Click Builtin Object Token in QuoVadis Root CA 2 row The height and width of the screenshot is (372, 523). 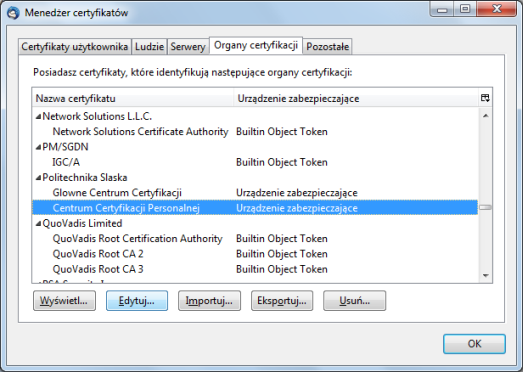pyautogui.click(x=282, y=254)
